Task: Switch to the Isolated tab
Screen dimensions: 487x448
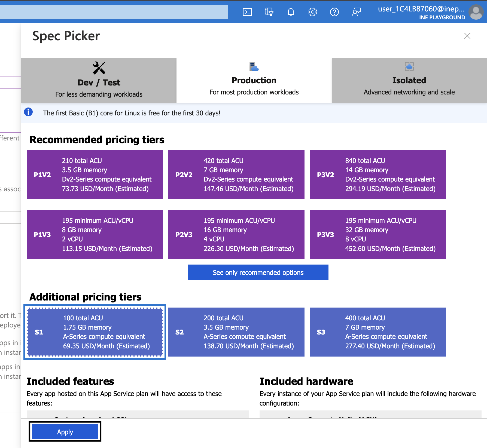Action: click(x=409, y=80)
